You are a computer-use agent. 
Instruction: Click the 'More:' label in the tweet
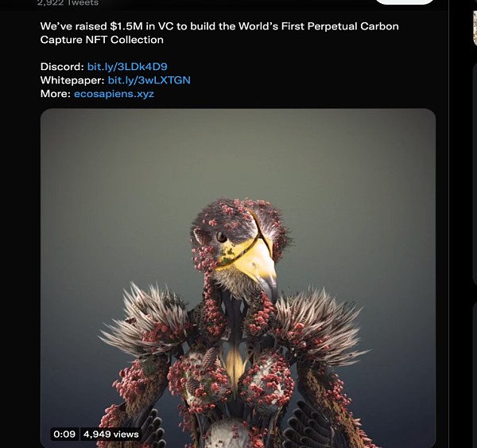[56, 93]
